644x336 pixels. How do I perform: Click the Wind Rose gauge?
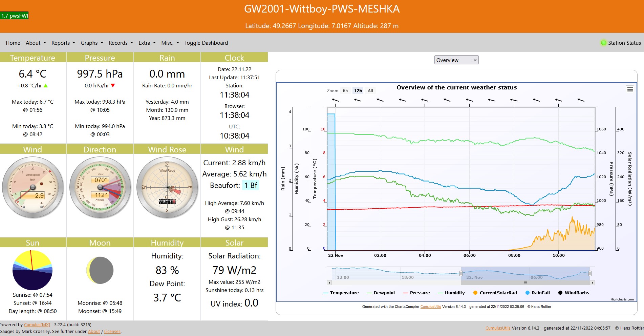[x=167, y=187]
